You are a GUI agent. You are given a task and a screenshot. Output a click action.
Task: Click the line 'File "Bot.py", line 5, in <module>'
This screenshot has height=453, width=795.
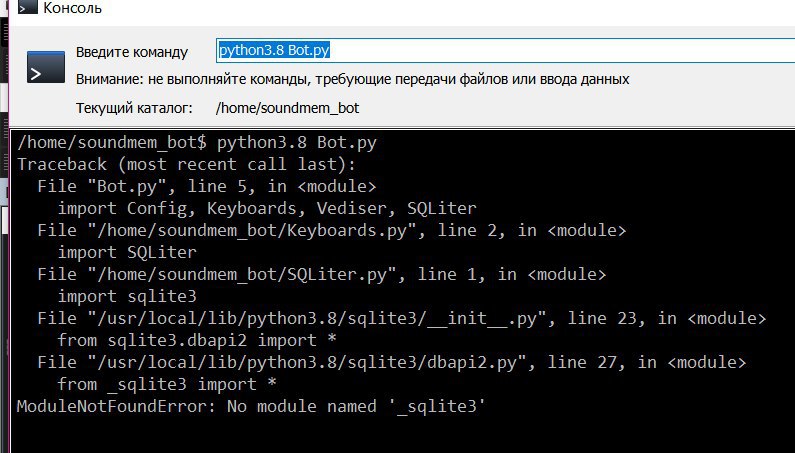click(x=207, y=186)
